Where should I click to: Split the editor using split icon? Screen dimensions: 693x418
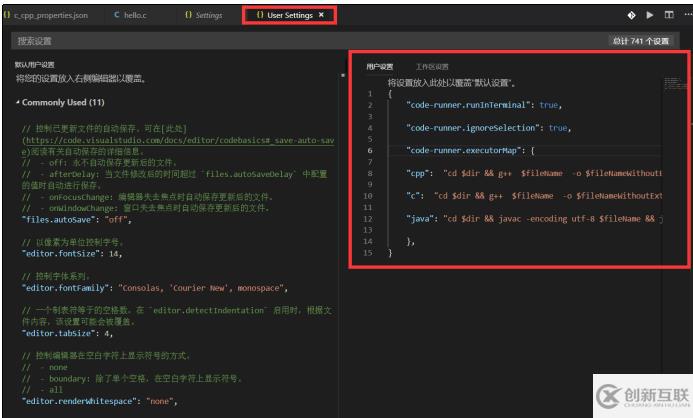(x=669, y=15)
